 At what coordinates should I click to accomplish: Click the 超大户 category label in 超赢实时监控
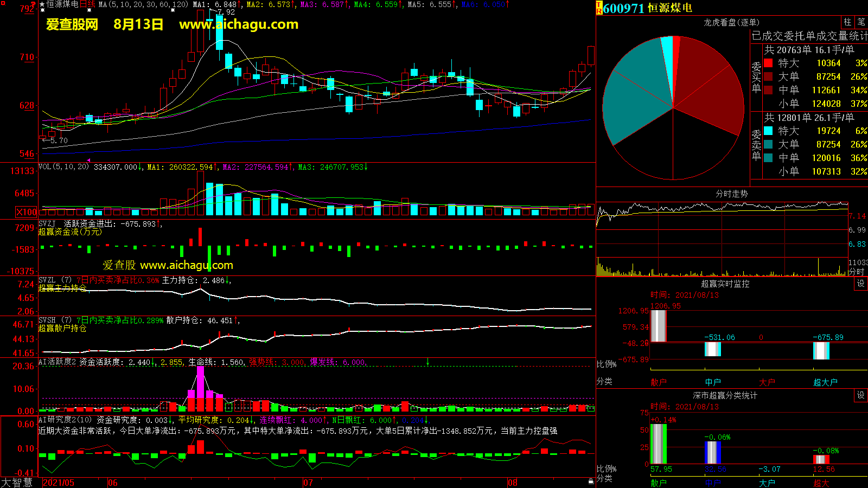(x=825, y=382)
